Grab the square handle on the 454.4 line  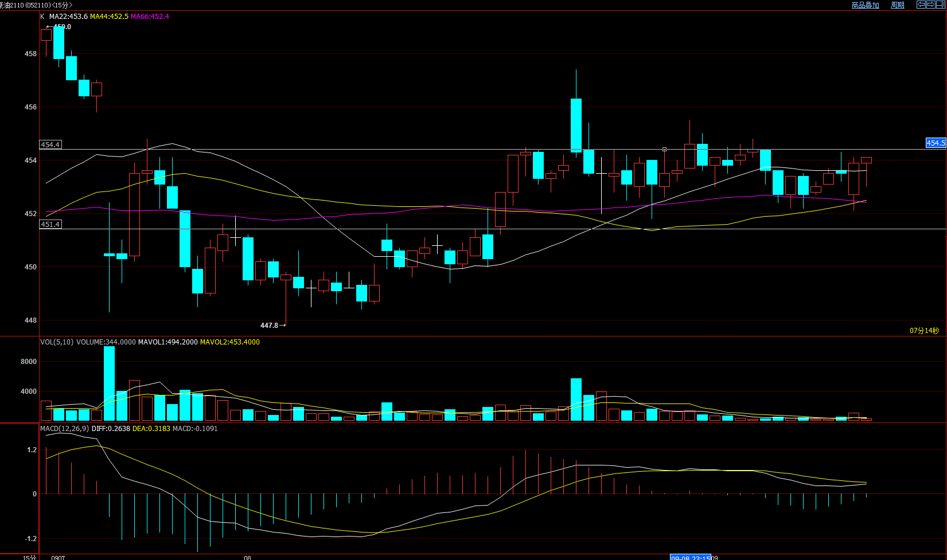(664, 149)
